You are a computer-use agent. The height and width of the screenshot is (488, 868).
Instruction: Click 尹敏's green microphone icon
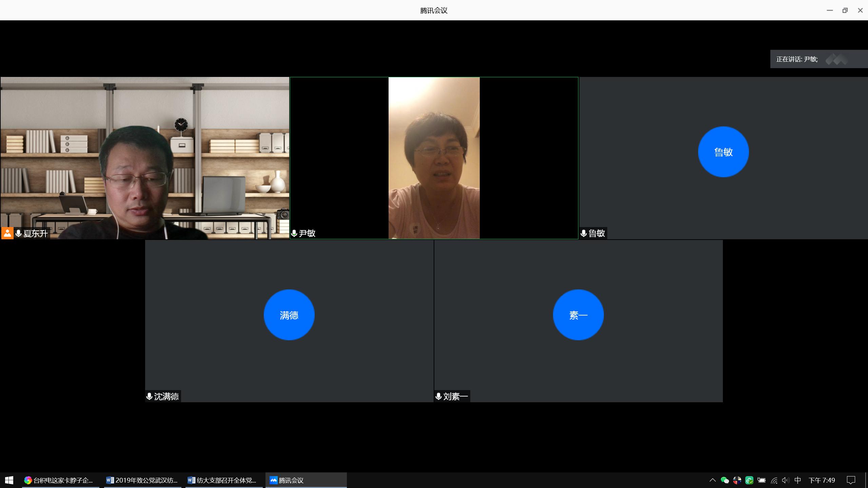click(x=294, y=233)
